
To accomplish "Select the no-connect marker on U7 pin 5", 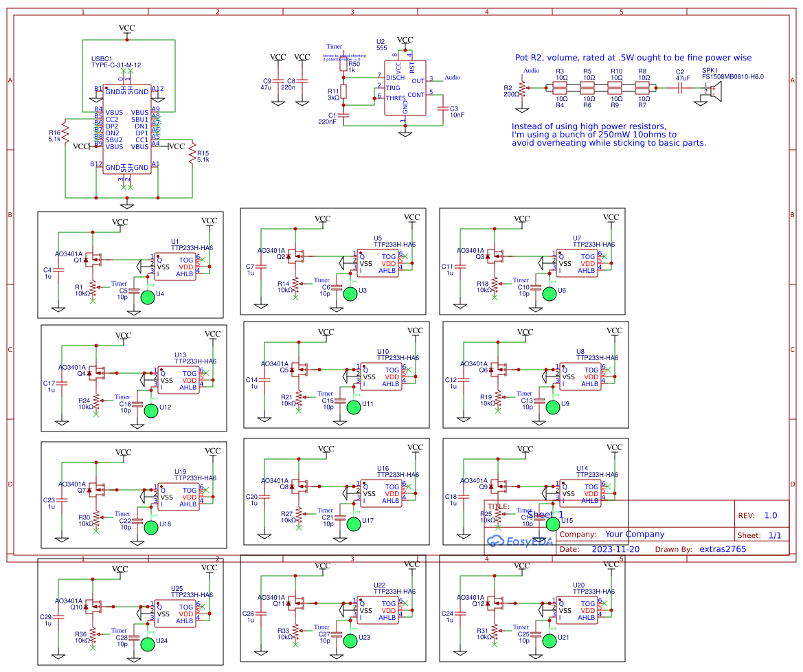I will pos(604,256).
